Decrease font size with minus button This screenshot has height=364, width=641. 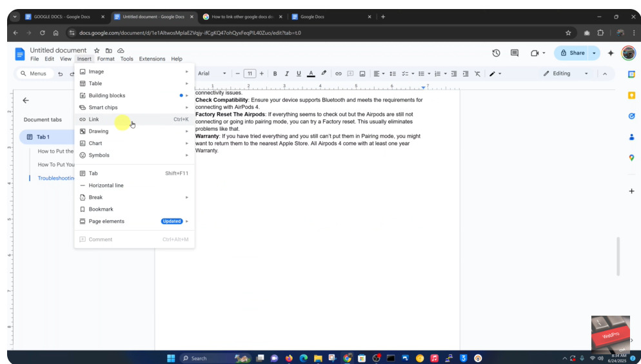(x=237, y=73)
